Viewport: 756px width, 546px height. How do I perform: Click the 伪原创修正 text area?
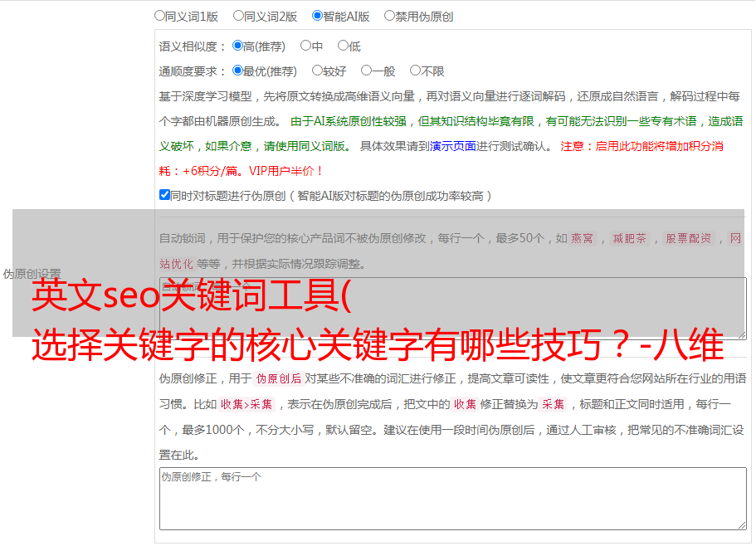point(453,499)
